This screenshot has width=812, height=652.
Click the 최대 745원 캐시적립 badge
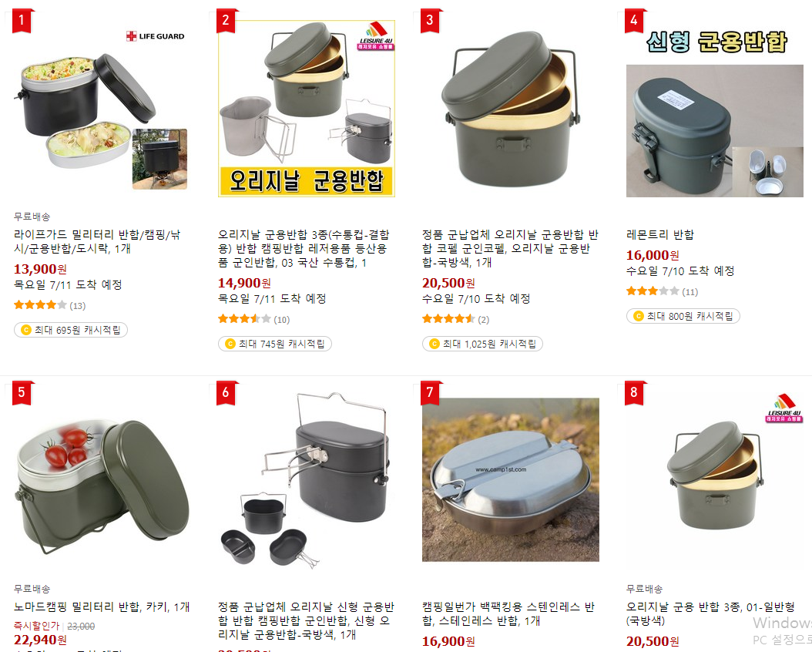click(x=275, y=344)
